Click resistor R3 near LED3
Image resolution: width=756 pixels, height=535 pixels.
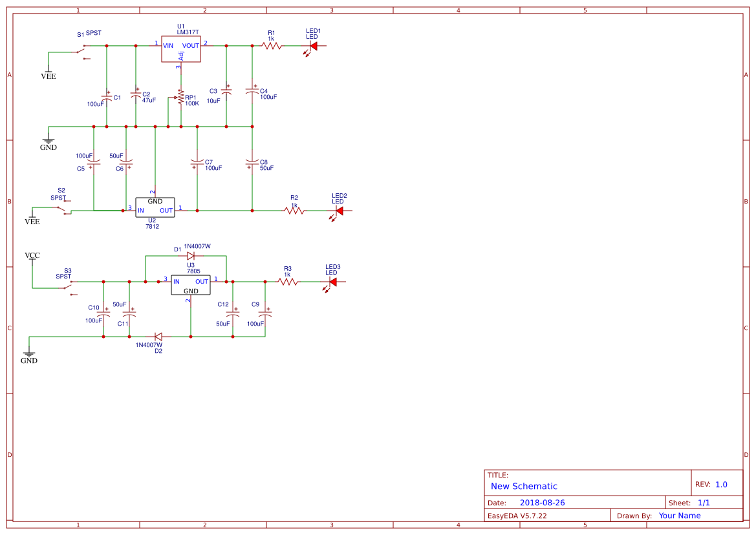click(289, 282)
